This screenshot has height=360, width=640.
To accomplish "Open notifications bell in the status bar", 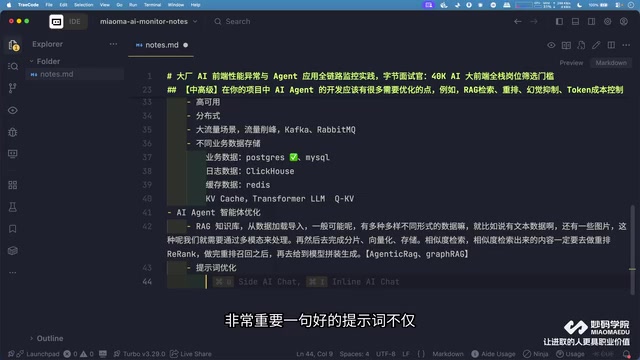I will 626,354.
